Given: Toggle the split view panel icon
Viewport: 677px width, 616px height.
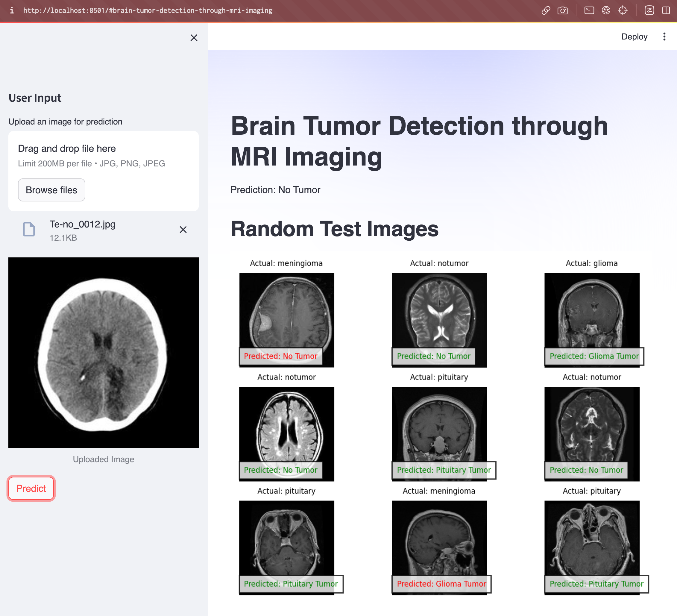Looking at the screenshot, I should point(666,10).
